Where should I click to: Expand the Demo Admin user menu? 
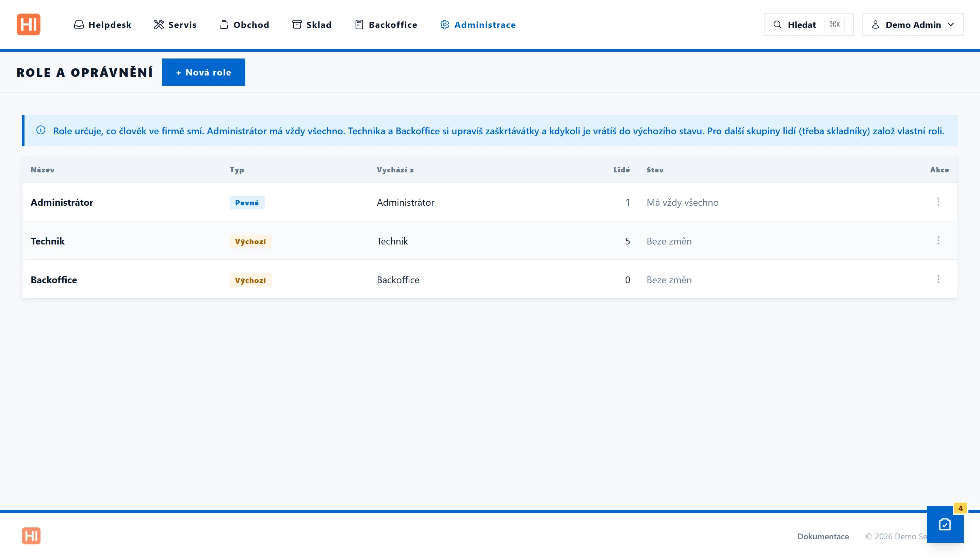click(912, 24)
